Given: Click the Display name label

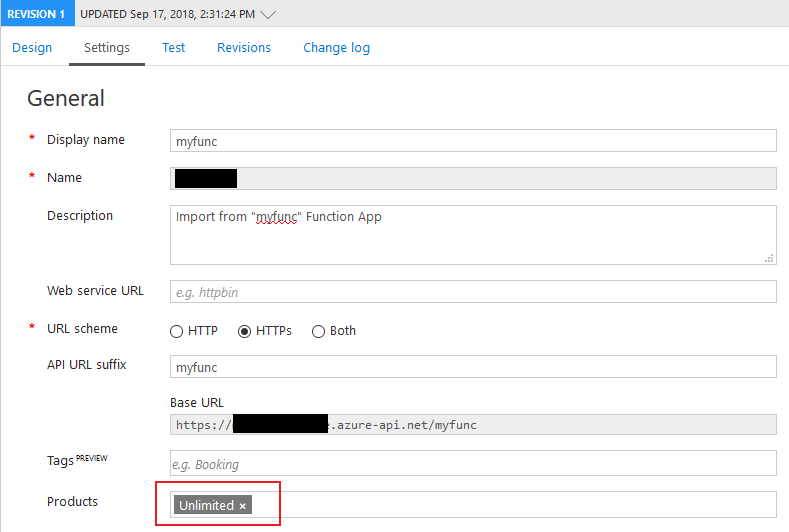Looking at the screenshot, I should click(x=86, y=139).
